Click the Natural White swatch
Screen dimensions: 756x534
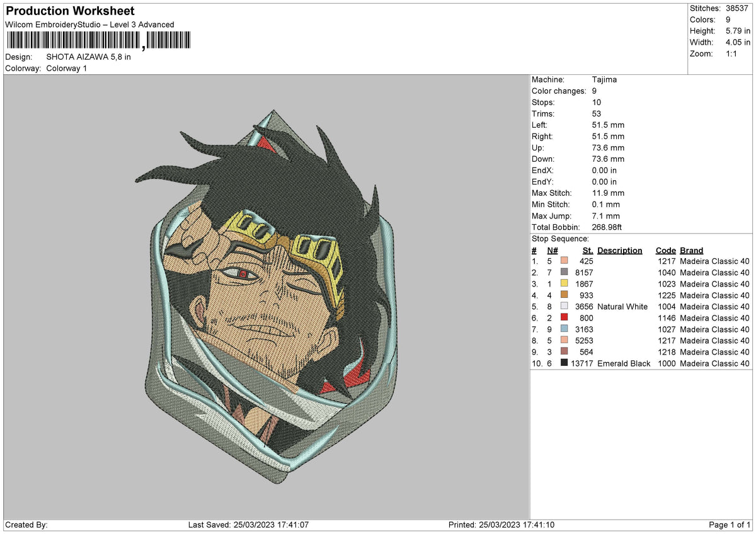point(564,307)
